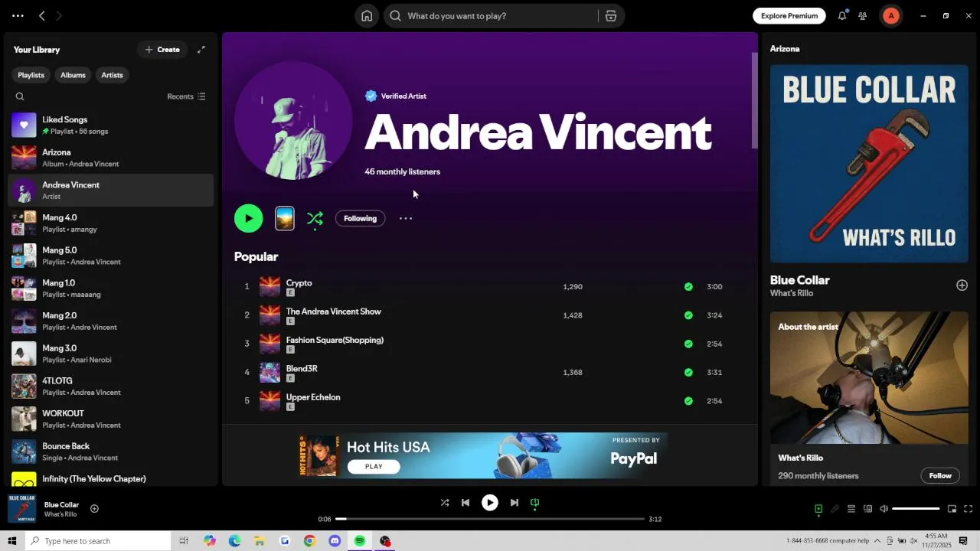This screenshot has height=551, width=980.
Task: Toggle saved checkmark for Crypto
Action: point(688,287)
